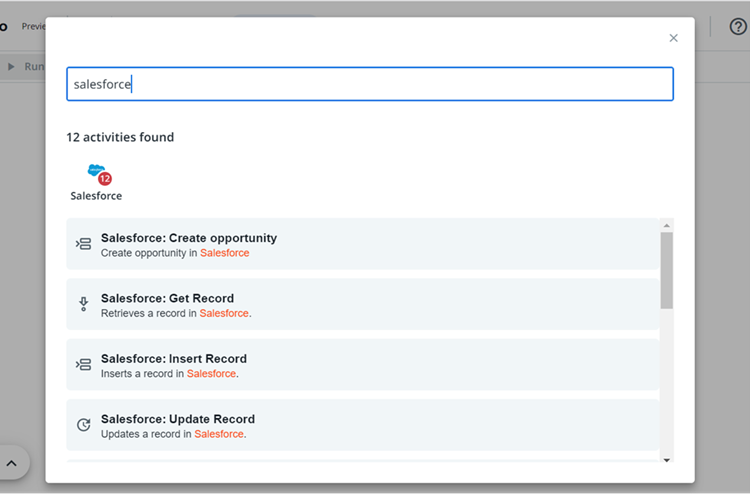Click "Create opportunity in Salesforce" description
750x495 pixels.
pos(175,253)
